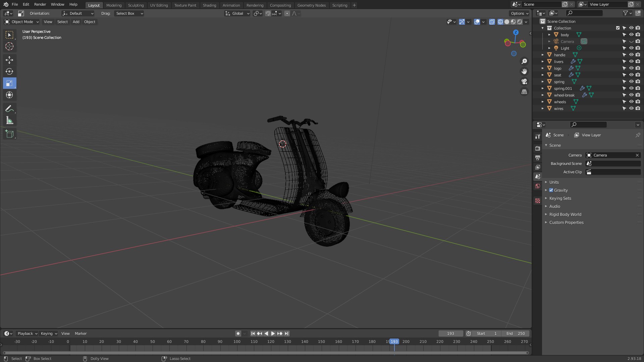644x362 pixels.
Task: Select the Annotate tool
Action: coord(9,109)
